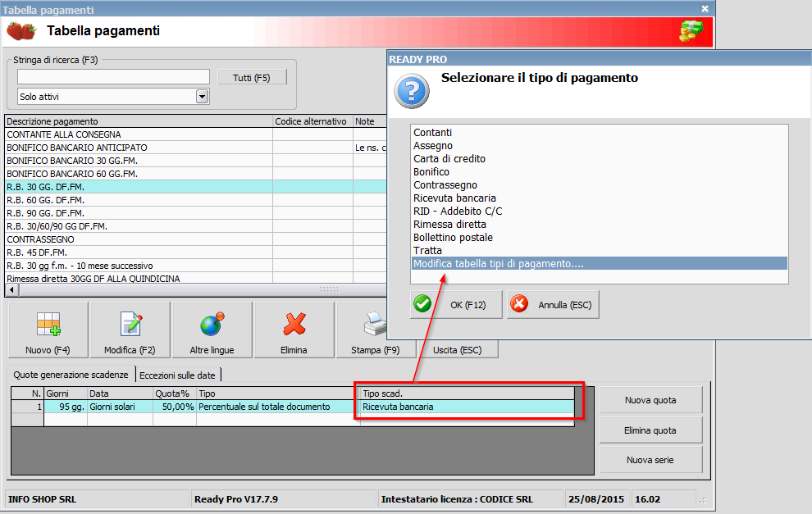
Task: Click the strawberry logo icon
Action: pyautogui.click(x=21, y=31)
